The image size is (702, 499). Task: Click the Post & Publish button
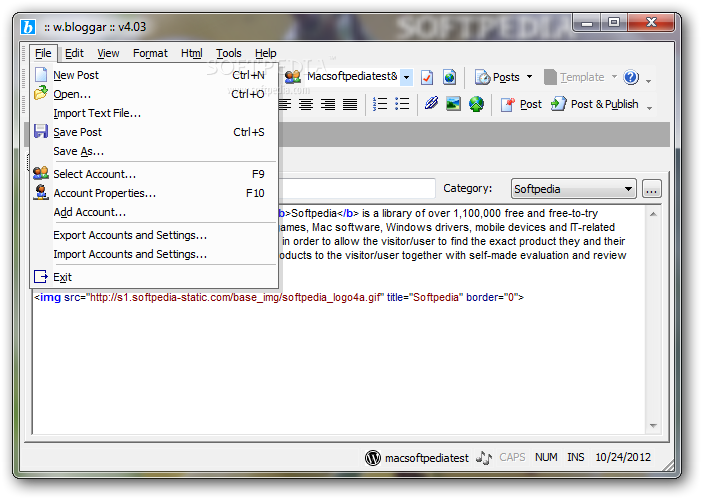coord(595,104)
